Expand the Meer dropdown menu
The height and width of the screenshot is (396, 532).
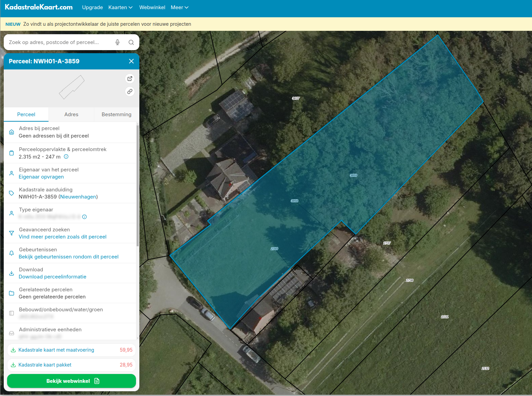[179, 7]
